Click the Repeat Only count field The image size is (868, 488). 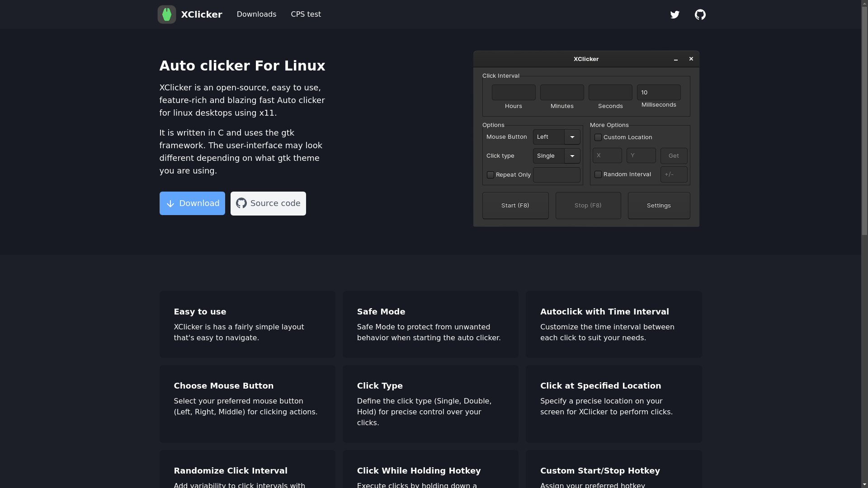557,175
